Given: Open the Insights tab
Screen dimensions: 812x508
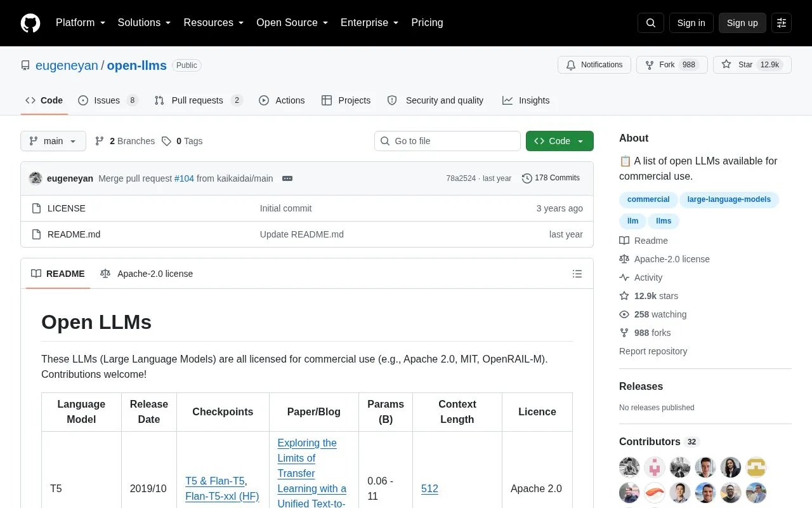Looking at the screenshot, I should tap(526, 100).
